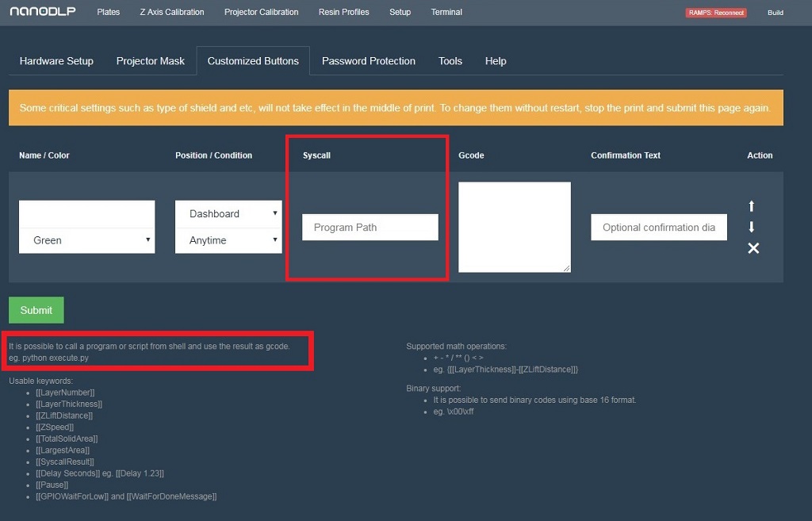The height and width of the screenshot is (521, 812).
Task: Click the 'Usable keywords:' heading
Action: point(41,381)
